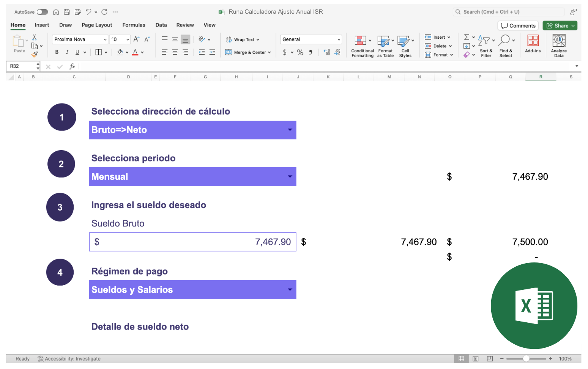The width and height of the screenshot is (588, 369).
Task: Click the center horizontal alignment icon
Action: pos(175,52)
